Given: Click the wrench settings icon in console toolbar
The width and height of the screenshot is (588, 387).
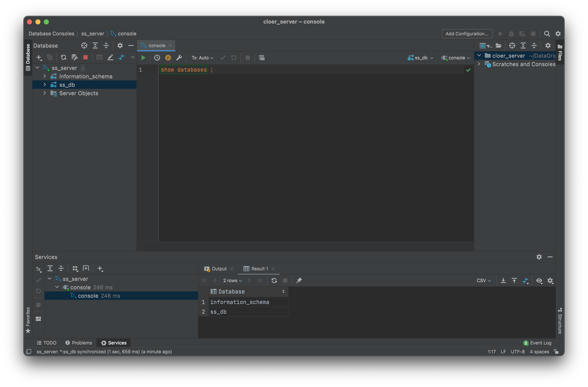Looking at the screenshot, I should [179, 58].
